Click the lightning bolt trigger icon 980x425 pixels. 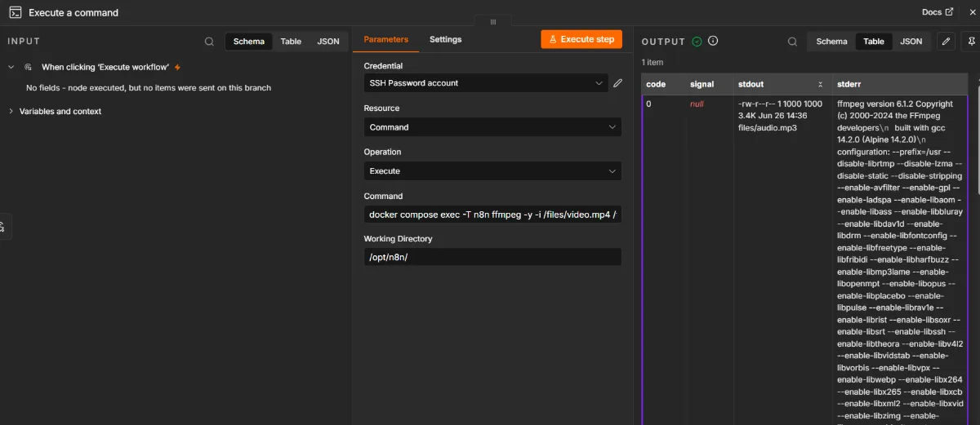pyautogui.click(x=177, y=67)
